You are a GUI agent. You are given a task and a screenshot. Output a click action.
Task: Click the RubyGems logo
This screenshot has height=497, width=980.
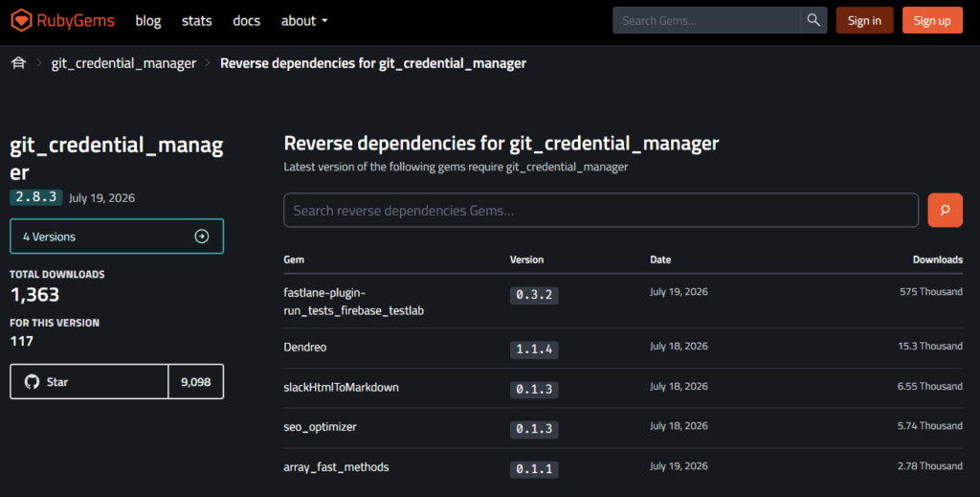(62, 21)
